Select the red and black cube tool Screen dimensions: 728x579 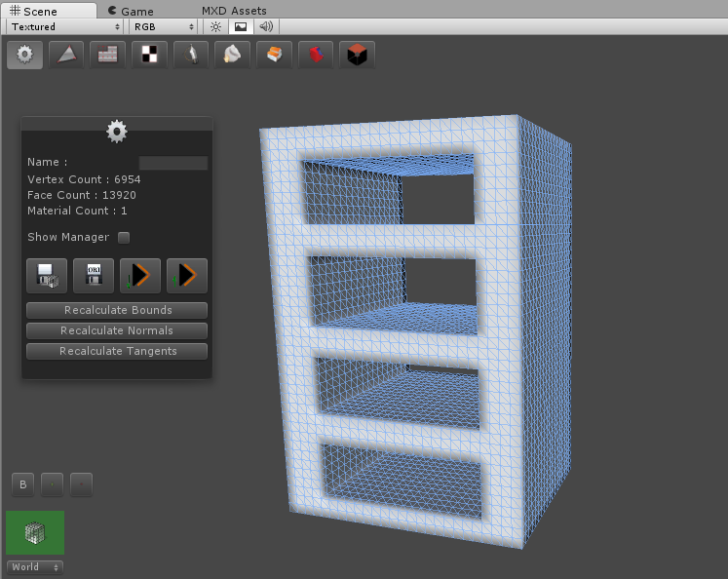pyautogui.click(x=357, y=55)
